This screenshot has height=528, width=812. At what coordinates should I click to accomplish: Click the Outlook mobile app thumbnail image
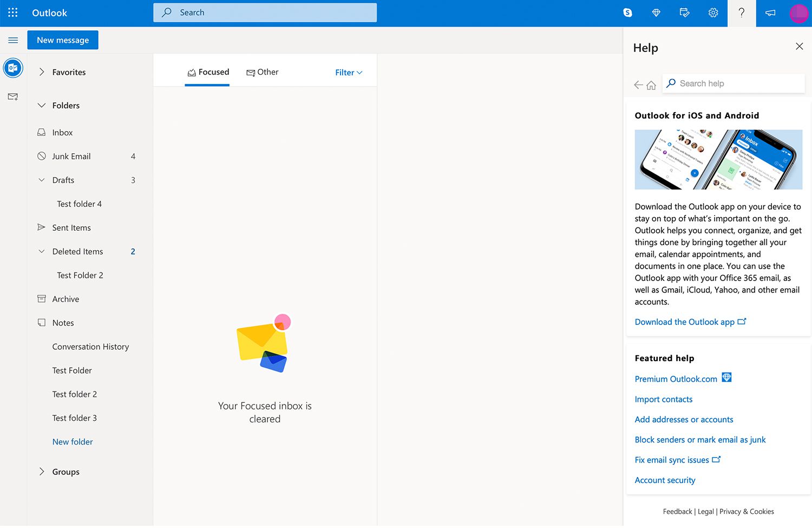coord(718,159)
